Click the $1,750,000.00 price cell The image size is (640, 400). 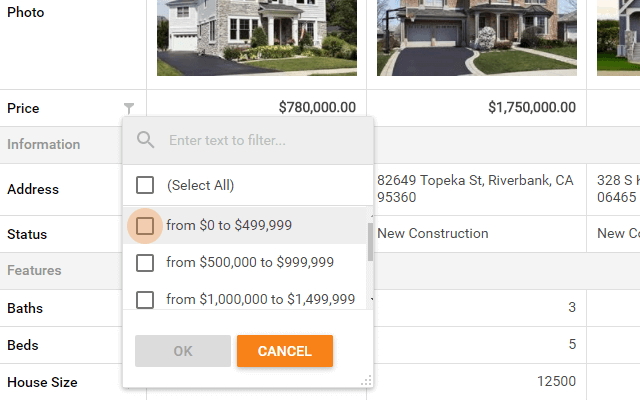pyautogui.click(x=476, y=108)
